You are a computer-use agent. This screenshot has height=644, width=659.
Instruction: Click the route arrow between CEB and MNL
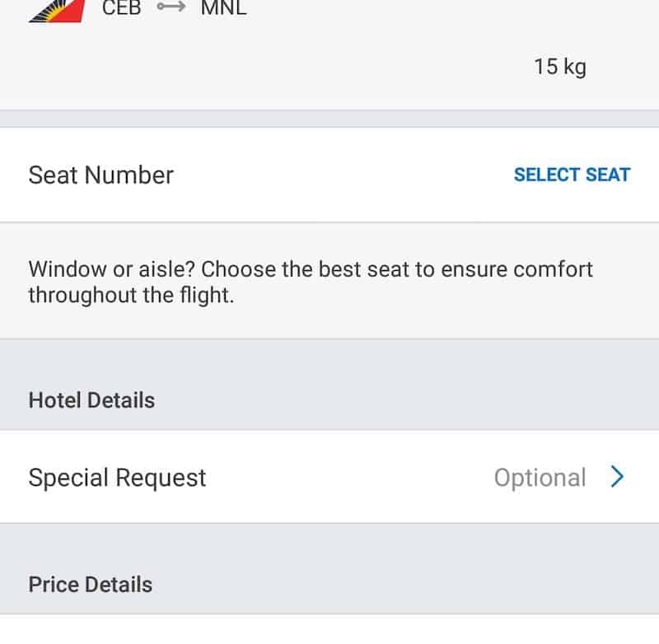pyautogui.click(x=171, y=9)
